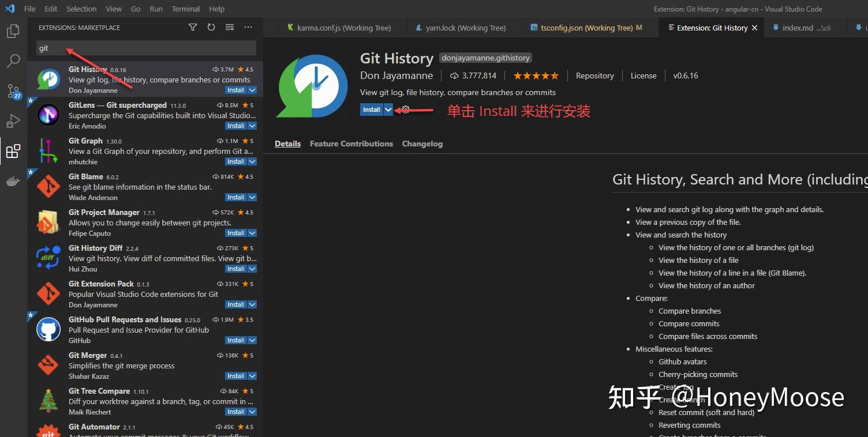Image resolution: width=868 pixels, height=437 pixels.
Task: Clear the extension search results icon
Action: 230,27
